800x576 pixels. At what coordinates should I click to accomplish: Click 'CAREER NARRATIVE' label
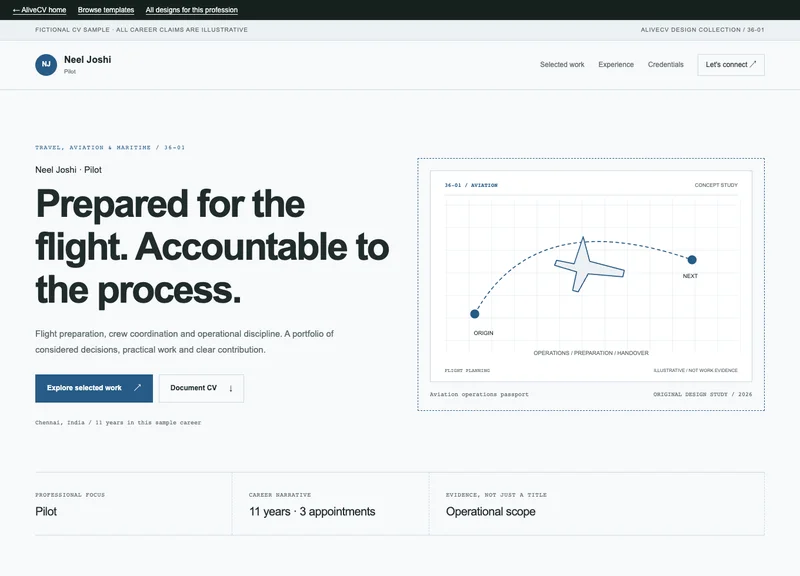[x=280, y=495]
